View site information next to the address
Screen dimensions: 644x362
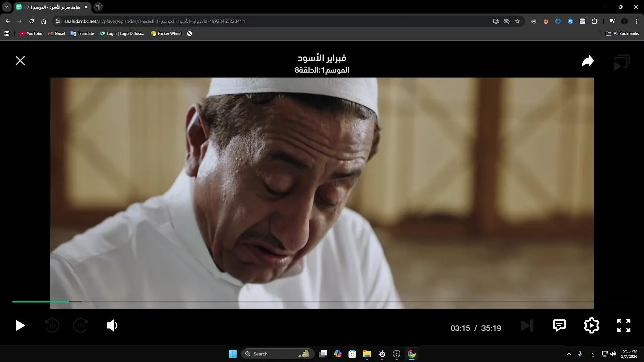tap(58, 21)
